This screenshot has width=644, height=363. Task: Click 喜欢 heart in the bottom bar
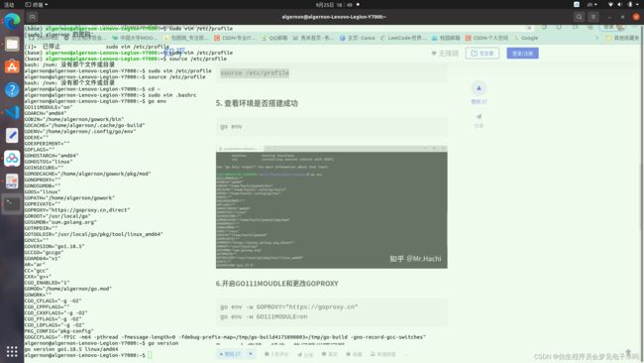tap(329, 354)
